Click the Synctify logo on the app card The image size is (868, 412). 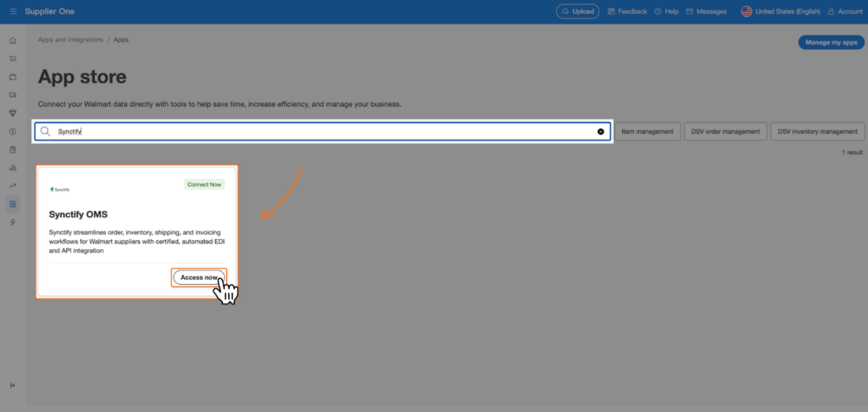coord(60,189)
